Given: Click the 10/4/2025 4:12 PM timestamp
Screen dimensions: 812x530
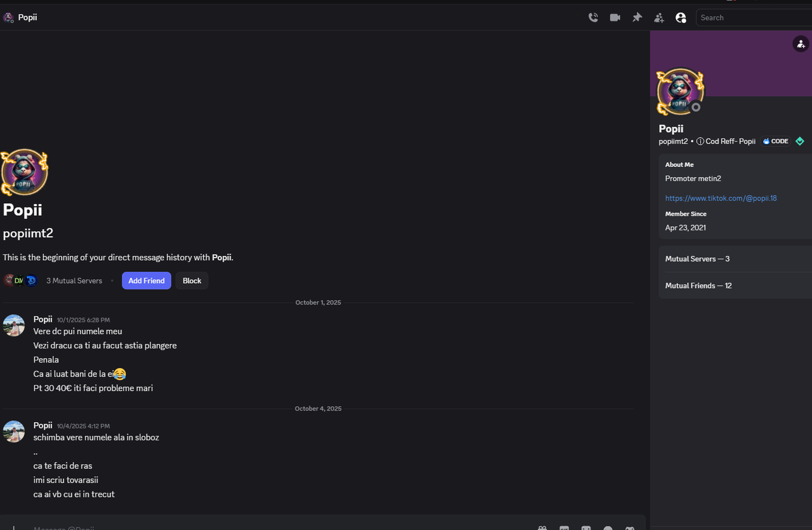Looking at the screenshot, I should (x=83, y=426).
